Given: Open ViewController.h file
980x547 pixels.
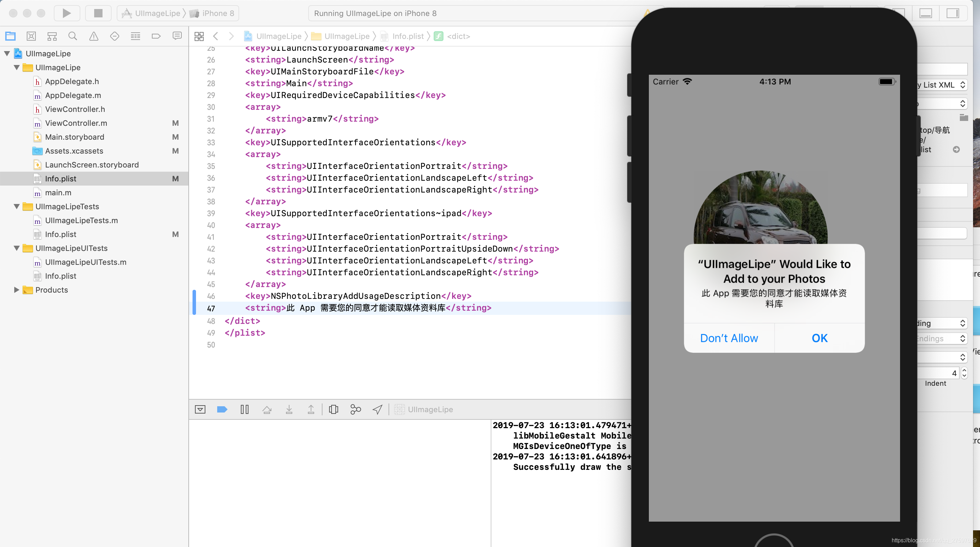Looking at the screenshot, I should click(75, 109).
